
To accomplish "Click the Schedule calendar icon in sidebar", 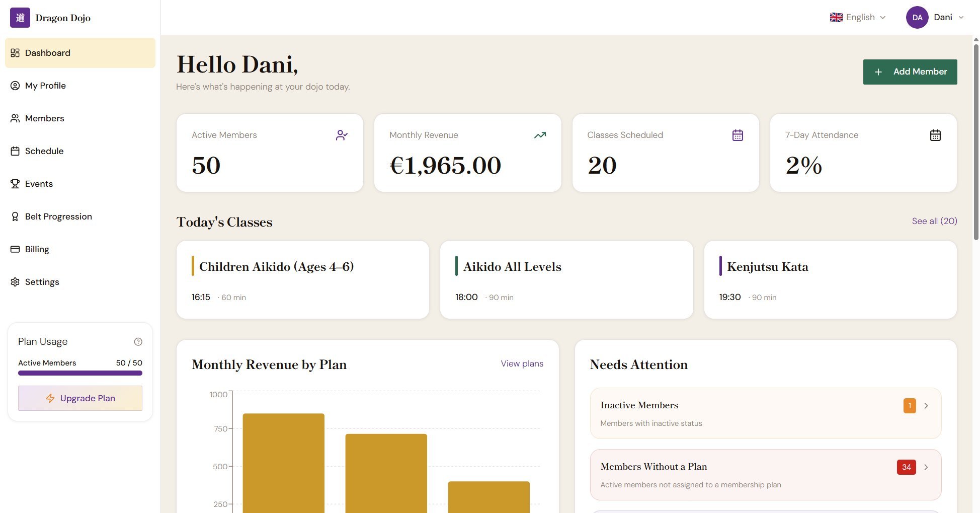I will pos(15,151).
